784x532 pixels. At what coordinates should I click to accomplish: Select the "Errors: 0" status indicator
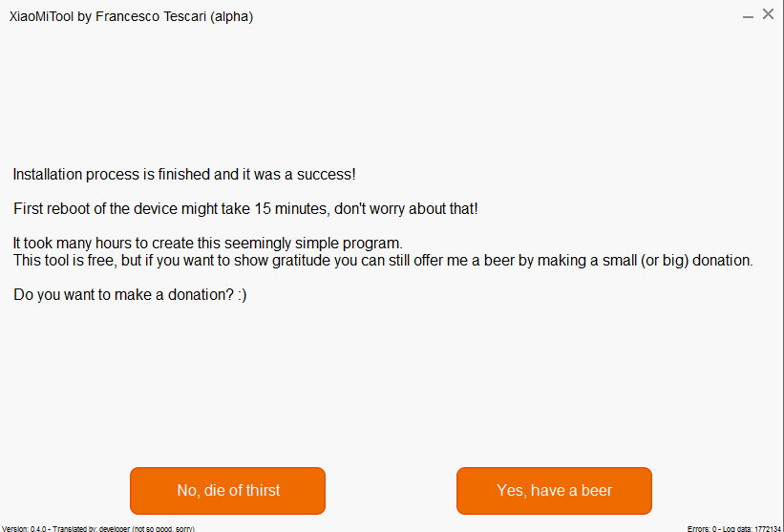tap(703, 528)
